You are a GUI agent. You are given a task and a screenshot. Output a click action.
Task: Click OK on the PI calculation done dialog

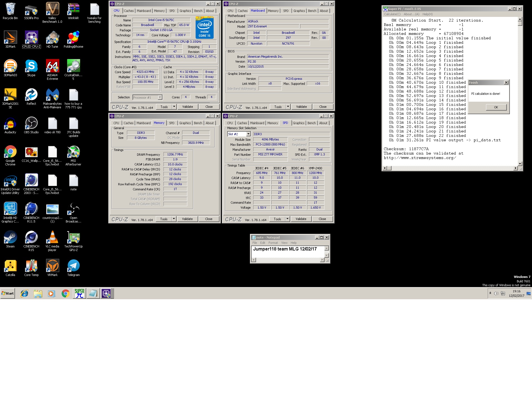(x=496, y=107)
